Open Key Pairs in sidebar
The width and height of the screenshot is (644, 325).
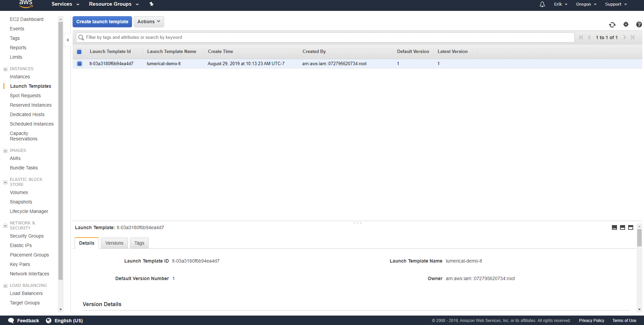[x=20, y=264]
